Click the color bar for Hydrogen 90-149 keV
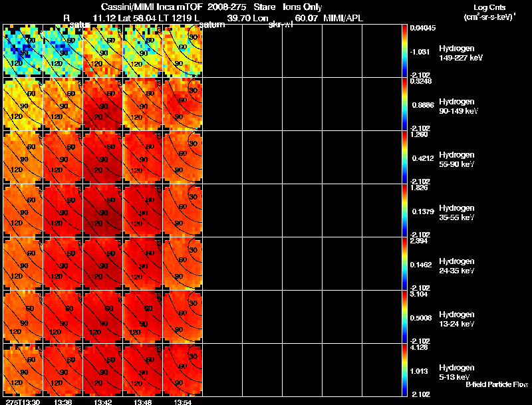 pos(404,104)
